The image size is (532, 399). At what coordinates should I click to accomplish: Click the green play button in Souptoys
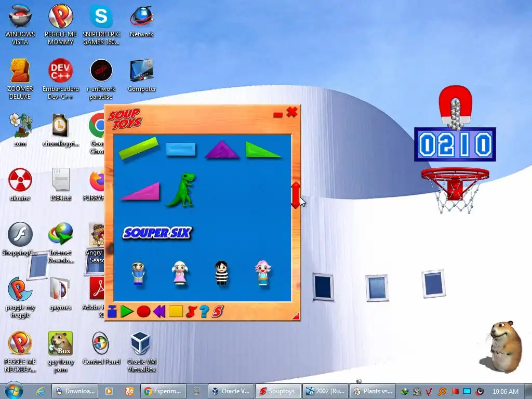point(127,312)
